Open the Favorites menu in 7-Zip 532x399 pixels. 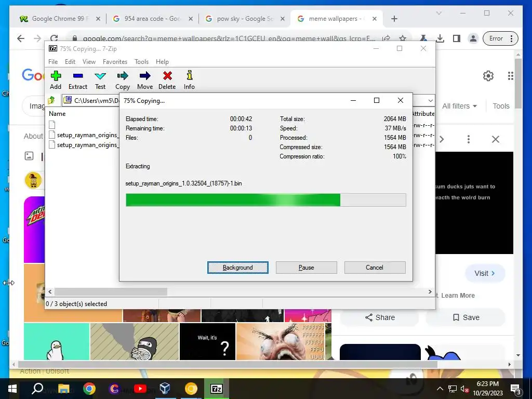tap(115, 62)
